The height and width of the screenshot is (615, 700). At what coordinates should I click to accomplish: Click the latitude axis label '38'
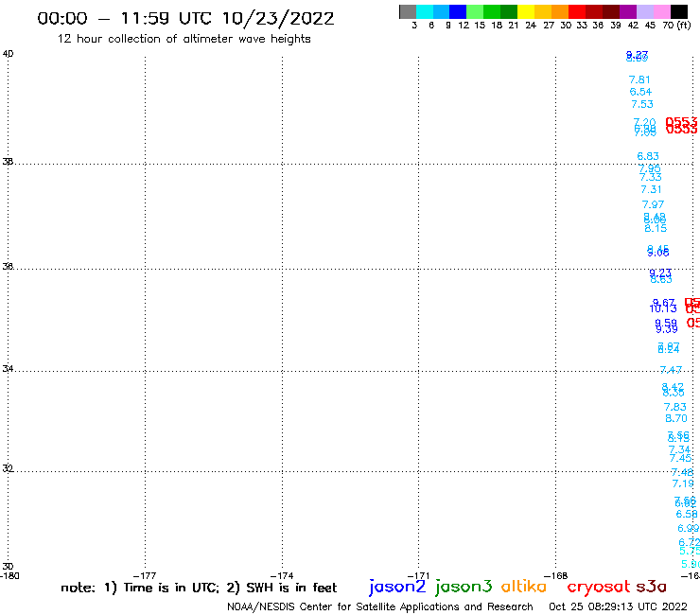tap(8, 161)
